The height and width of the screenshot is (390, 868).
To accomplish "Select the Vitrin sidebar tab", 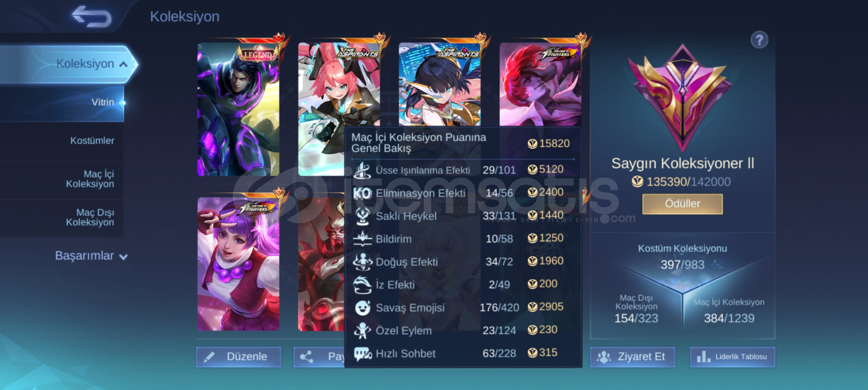I will pyautogui.click(x=62, y=103).
